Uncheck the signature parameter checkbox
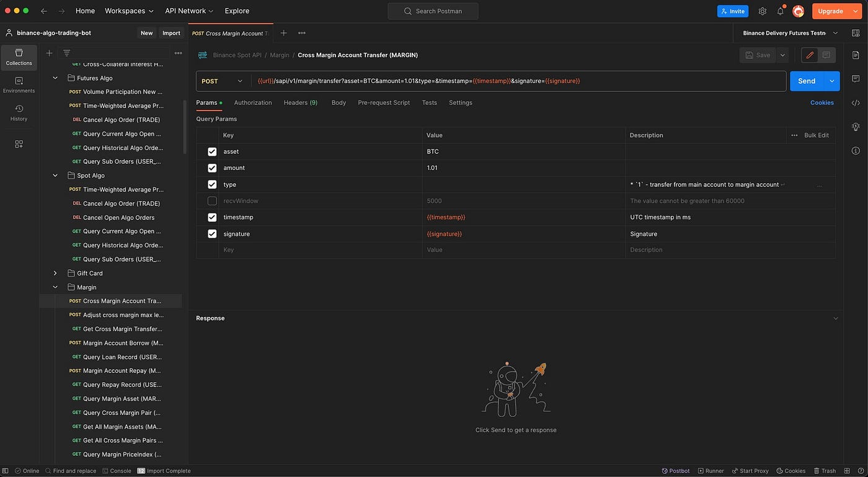 click(212, 234)
